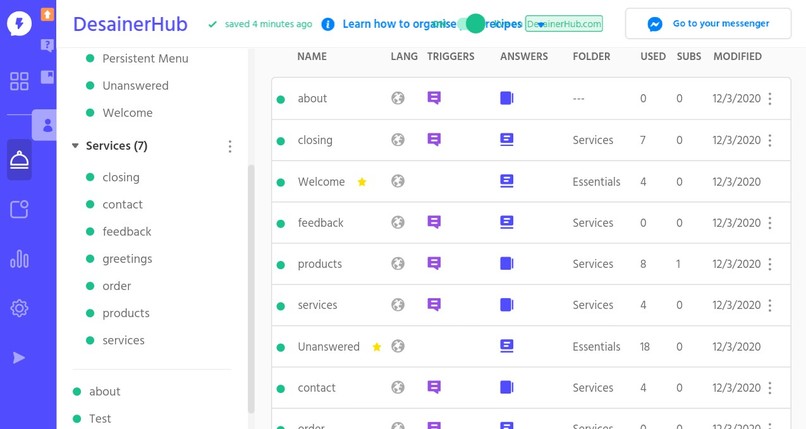Open three-dot menu for feedback row
This screenshot has width=806, height=429.
pos(770,223)
